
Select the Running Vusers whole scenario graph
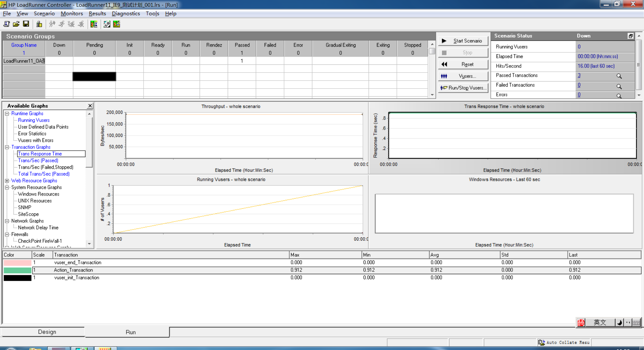(232, 212)
